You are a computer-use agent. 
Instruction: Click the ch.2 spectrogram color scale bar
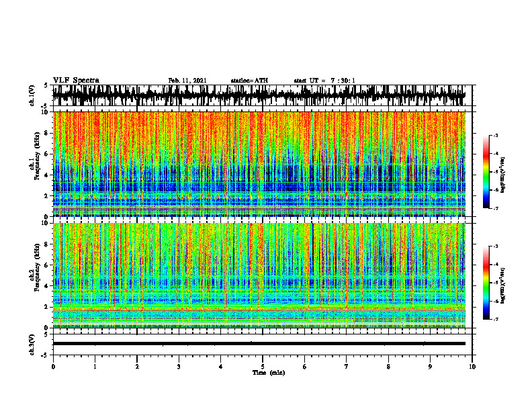(486, 283)
